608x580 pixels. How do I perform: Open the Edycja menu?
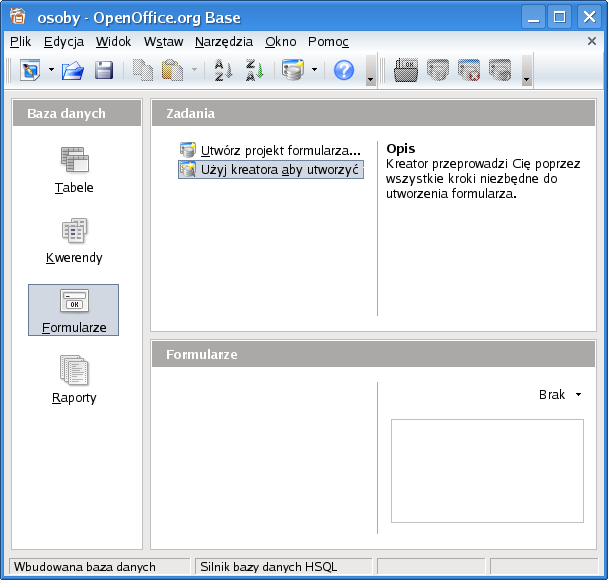(64, 41)
